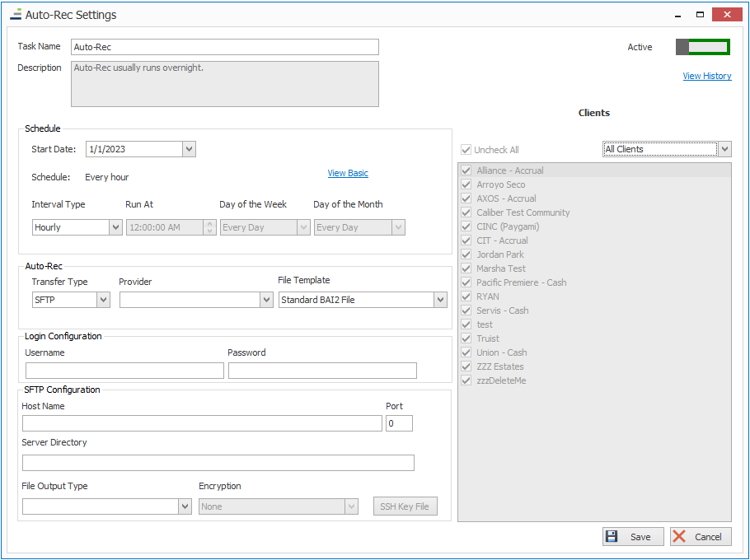The image size is (750, 560).
Task: Maximize the Auto-Rec Settings window
Action: [700, 14]
